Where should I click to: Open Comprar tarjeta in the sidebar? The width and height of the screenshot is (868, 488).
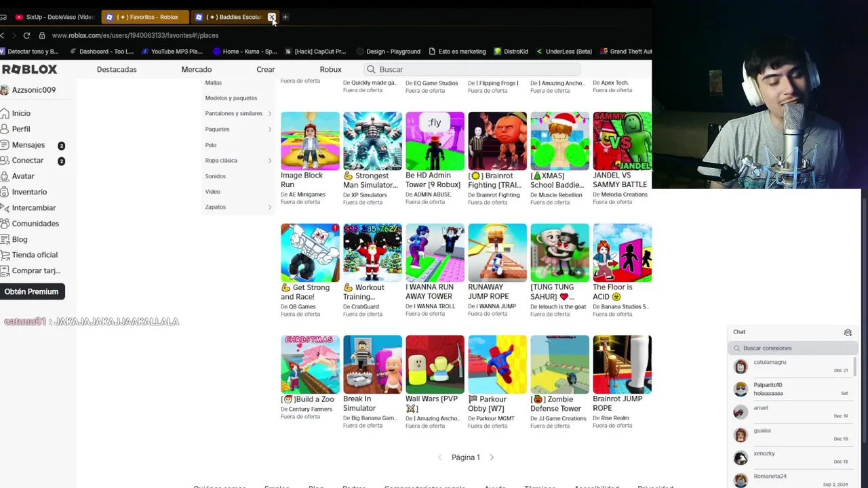tap(36, 270)
